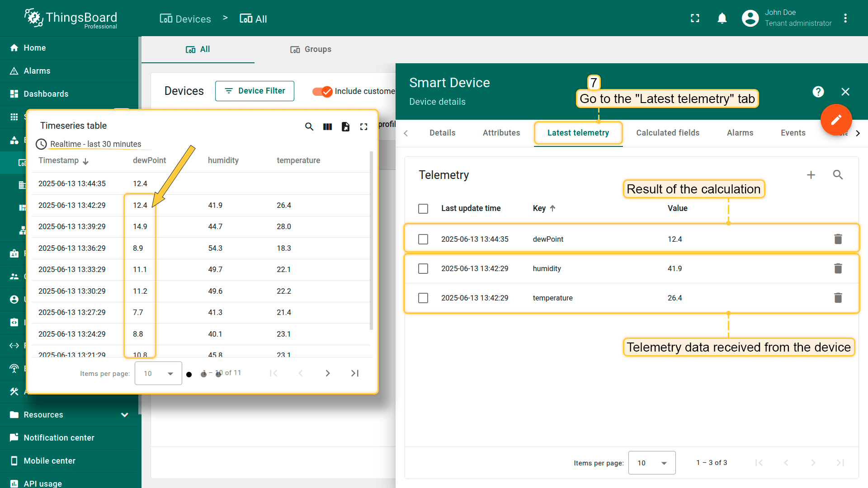This screenshot has width=868, height=488.
Task: Switch to the Calculated fields tab
Action: click(x=667, y=133)
